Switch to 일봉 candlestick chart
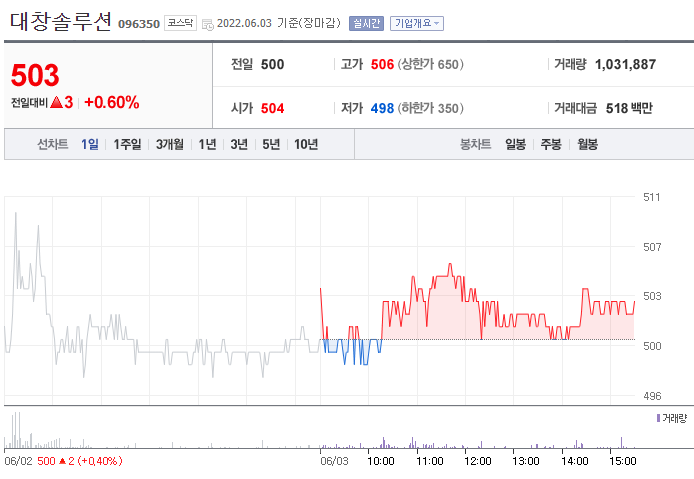 point(516,144)
